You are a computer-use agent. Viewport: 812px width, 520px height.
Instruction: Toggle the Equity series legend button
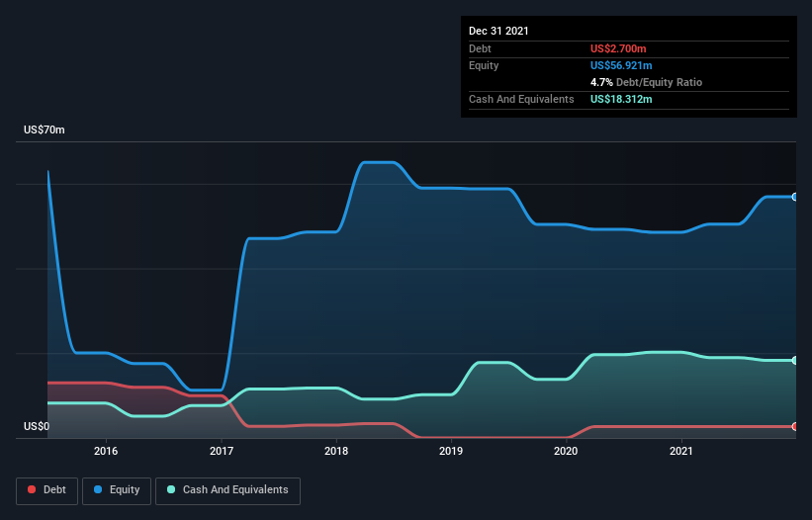point(117,490)
